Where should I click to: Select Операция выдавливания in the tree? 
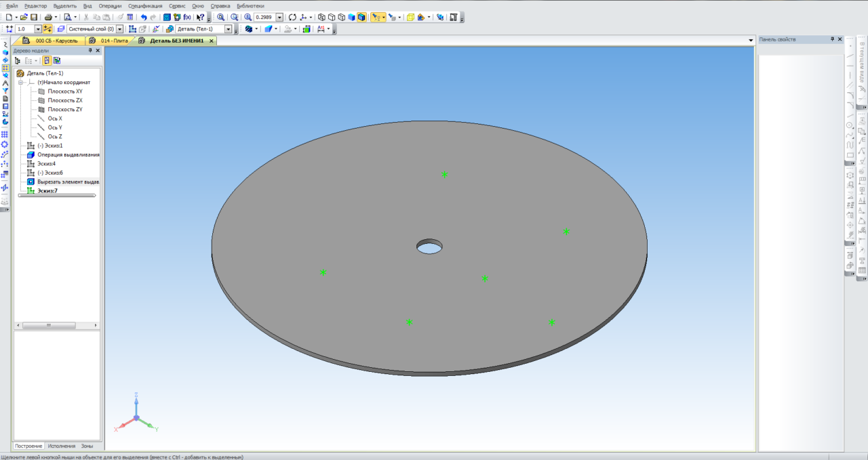(68, 154)
